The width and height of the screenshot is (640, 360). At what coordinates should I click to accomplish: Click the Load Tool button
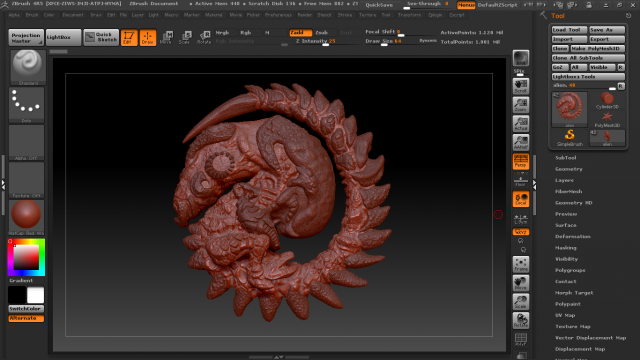[569, 30]
